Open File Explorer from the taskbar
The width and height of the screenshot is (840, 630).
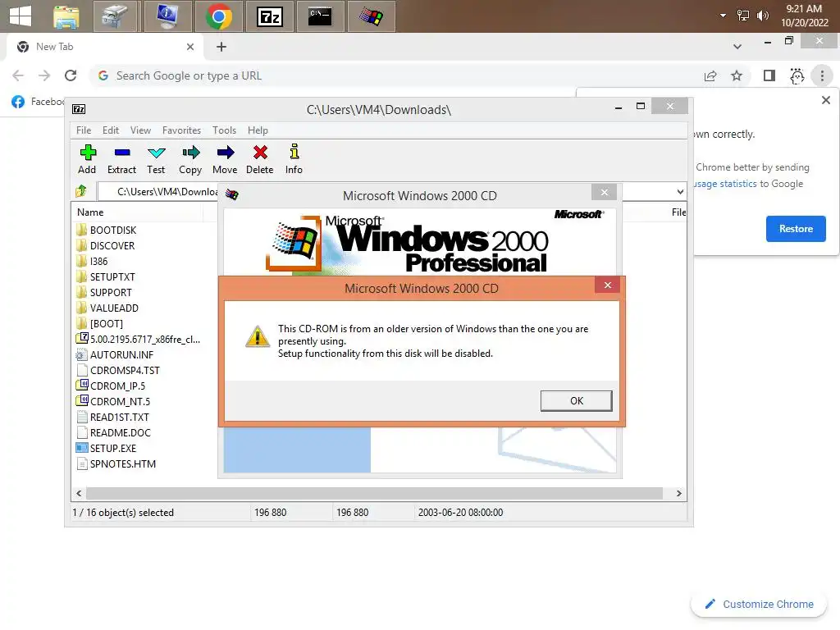[66, 16]
